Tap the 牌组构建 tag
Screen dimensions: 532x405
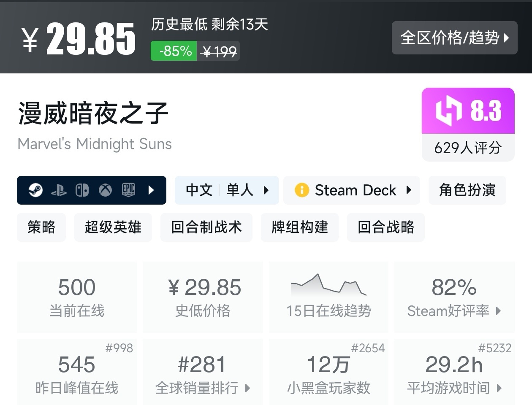pos(299,227)
